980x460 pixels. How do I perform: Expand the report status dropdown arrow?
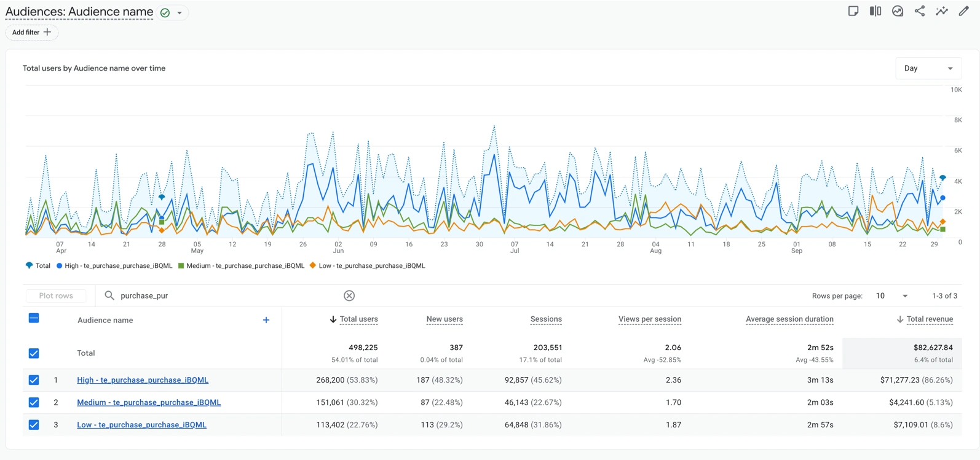point(180,13)
